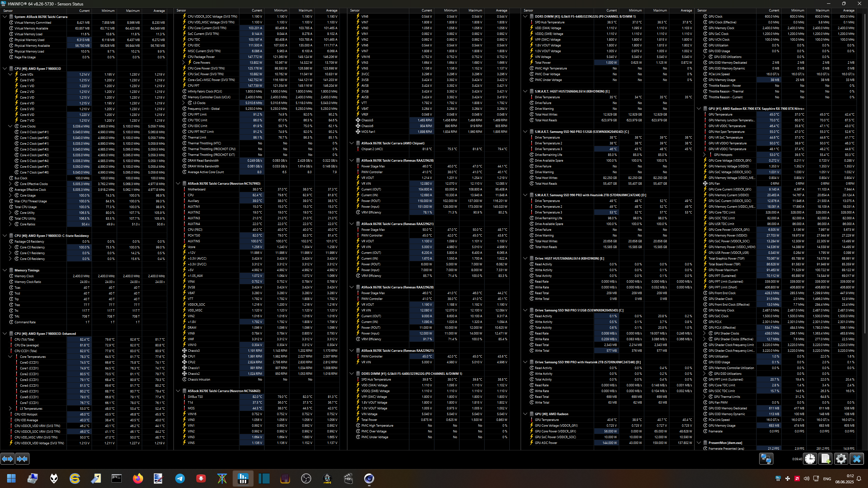Click the shrink columns arrows button
Viewport: 868px width, 488px height.
[22, 459]
